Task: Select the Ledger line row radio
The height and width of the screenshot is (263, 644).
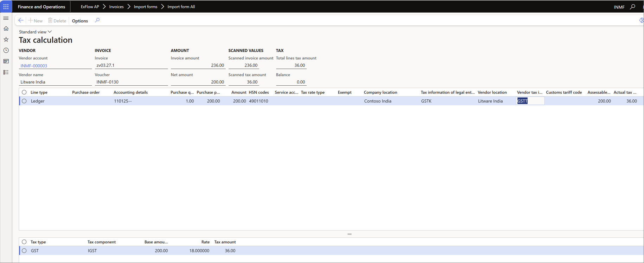Action: coord(24,101)
